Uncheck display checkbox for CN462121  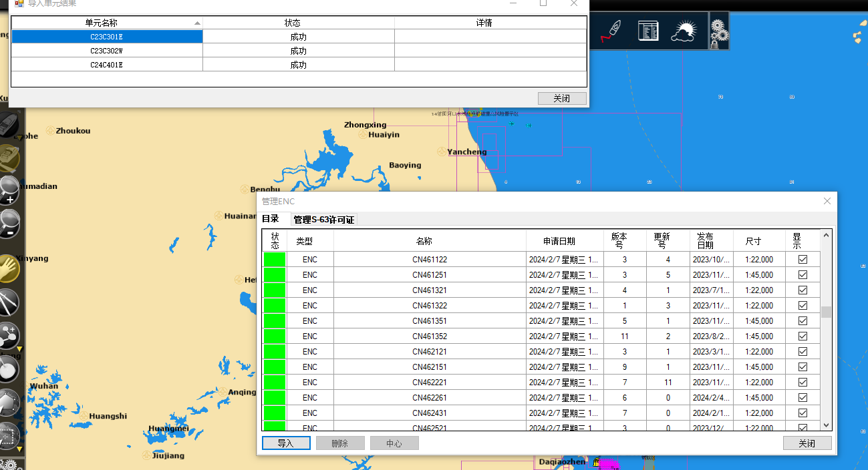pos(803,351)
